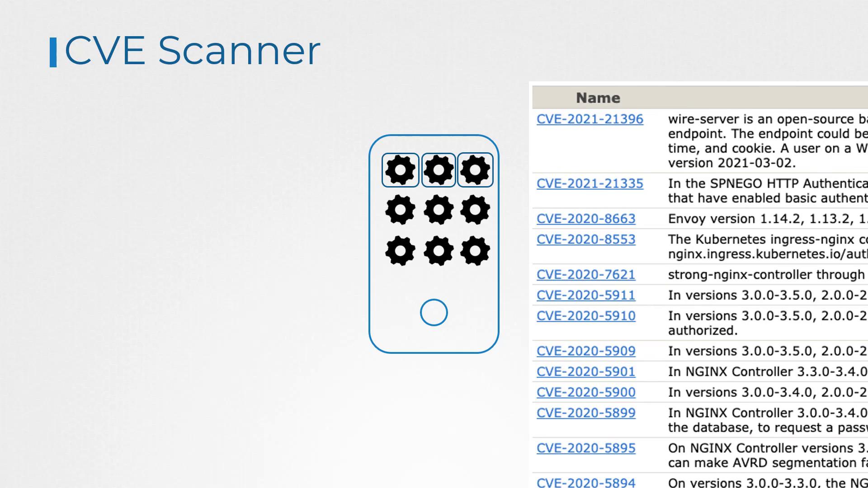This screenshot has height=488, width=868.
Task: Open the CVE-2020-5895 link
Action: coord(586,448)
